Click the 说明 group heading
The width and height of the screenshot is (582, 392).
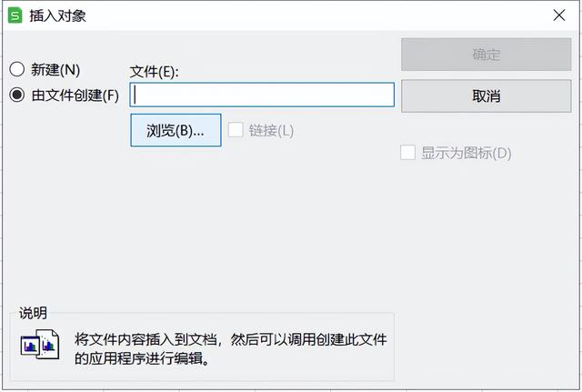tap(33, 313)
